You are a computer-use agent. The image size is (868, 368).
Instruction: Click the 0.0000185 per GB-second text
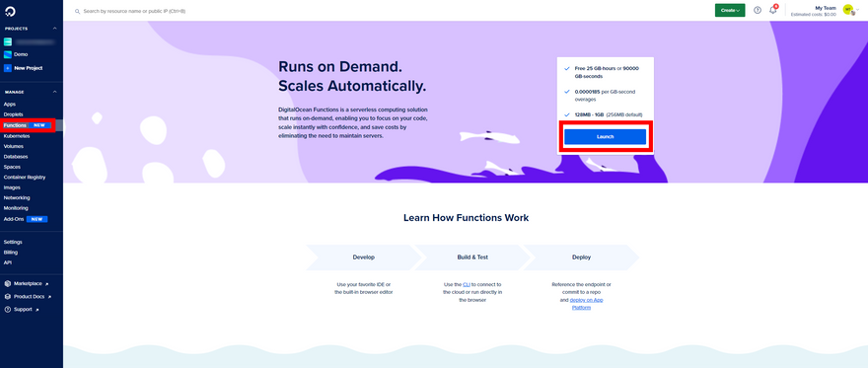(x=605, y=95)
